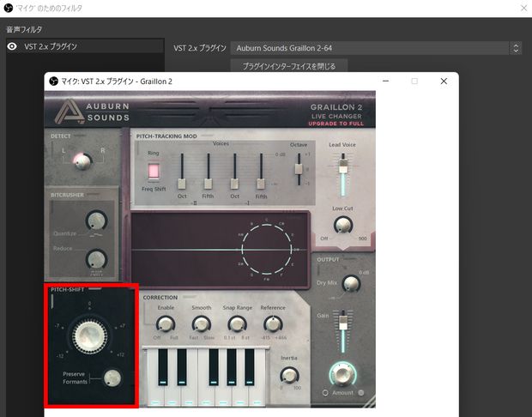This screenshot has height=417, width=532.
Task: Toggle the fourth black piano key
Action: 232,367
